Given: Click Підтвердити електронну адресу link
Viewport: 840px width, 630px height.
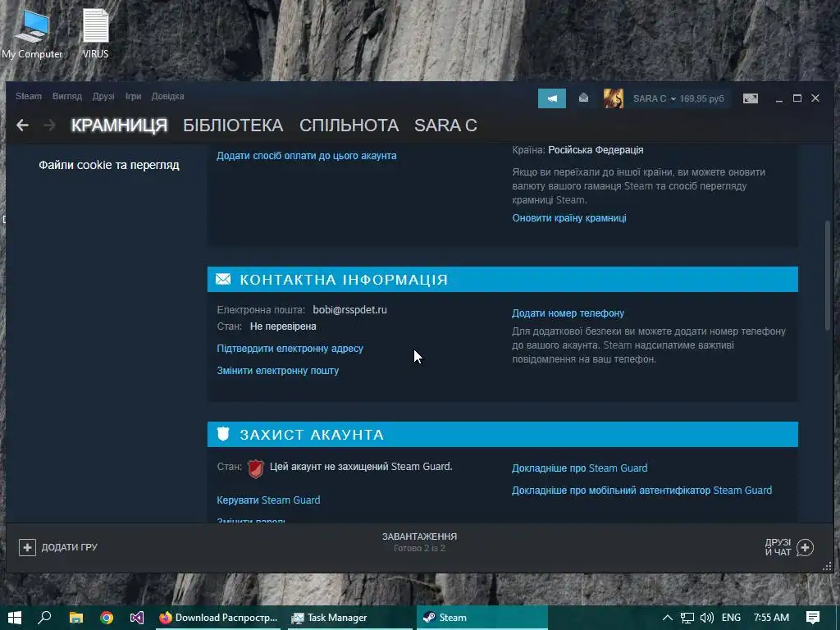Looking at the screenshot, I should point(290,349).
